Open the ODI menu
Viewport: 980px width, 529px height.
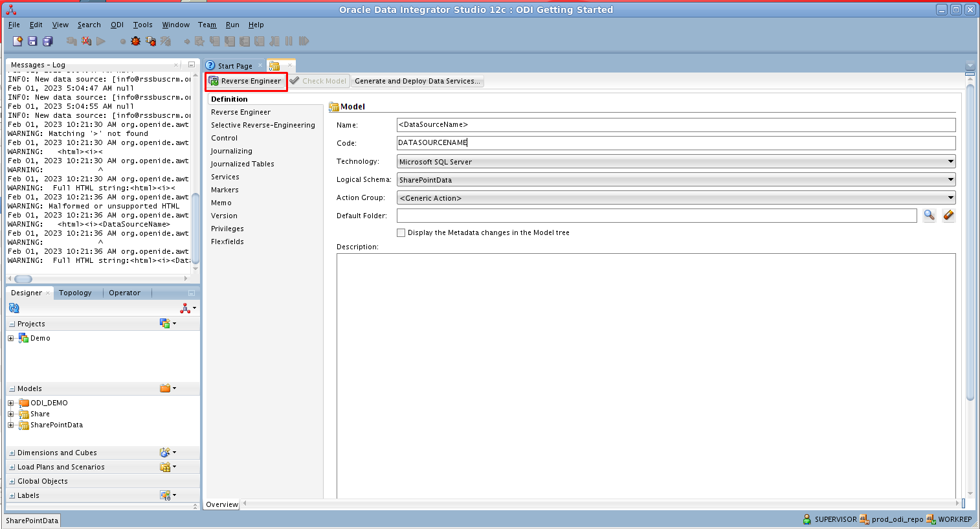[117, 25]
